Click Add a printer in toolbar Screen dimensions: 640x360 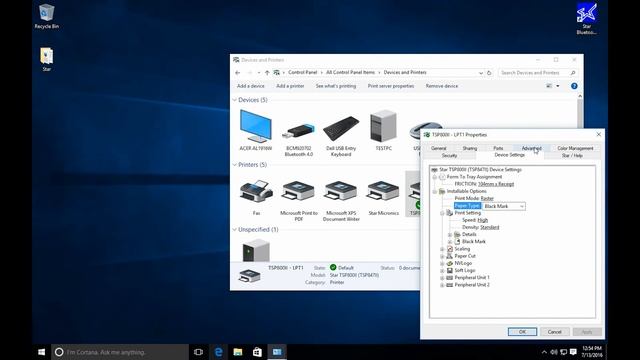[x=290, y=86]
